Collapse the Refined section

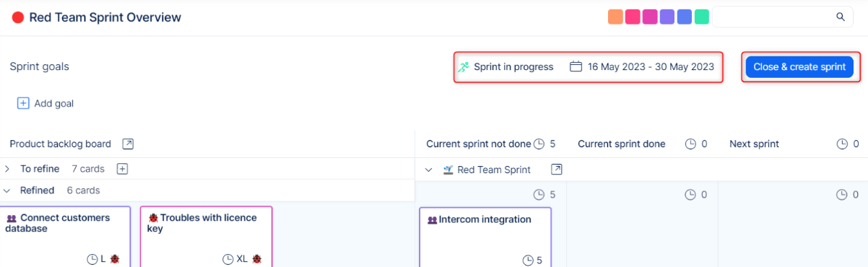click(7, 191)
